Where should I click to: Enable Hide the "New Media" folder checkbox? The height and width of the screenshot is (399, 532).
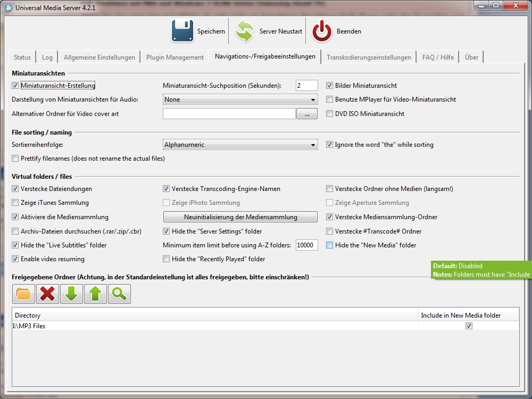(x=329, y=245)
